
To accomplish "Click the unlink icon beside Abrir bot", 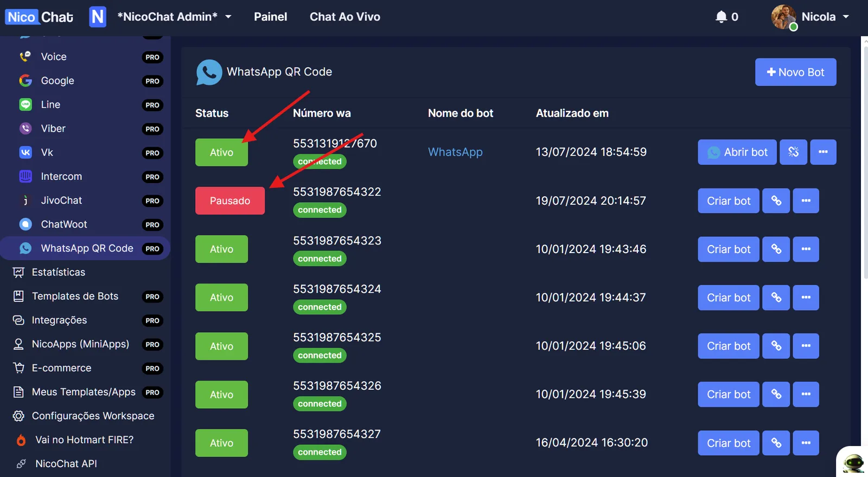I will click(794, 152).
